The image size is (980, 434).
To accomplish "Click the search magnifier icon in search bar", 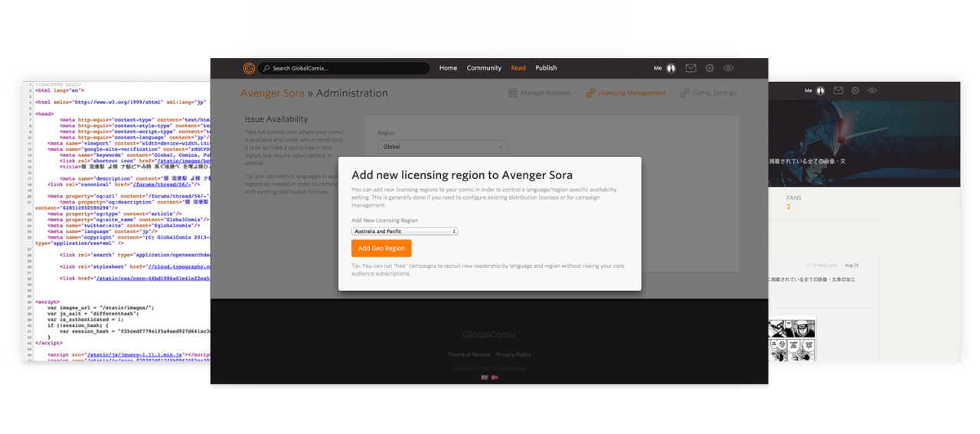I will tap(266, 68).
